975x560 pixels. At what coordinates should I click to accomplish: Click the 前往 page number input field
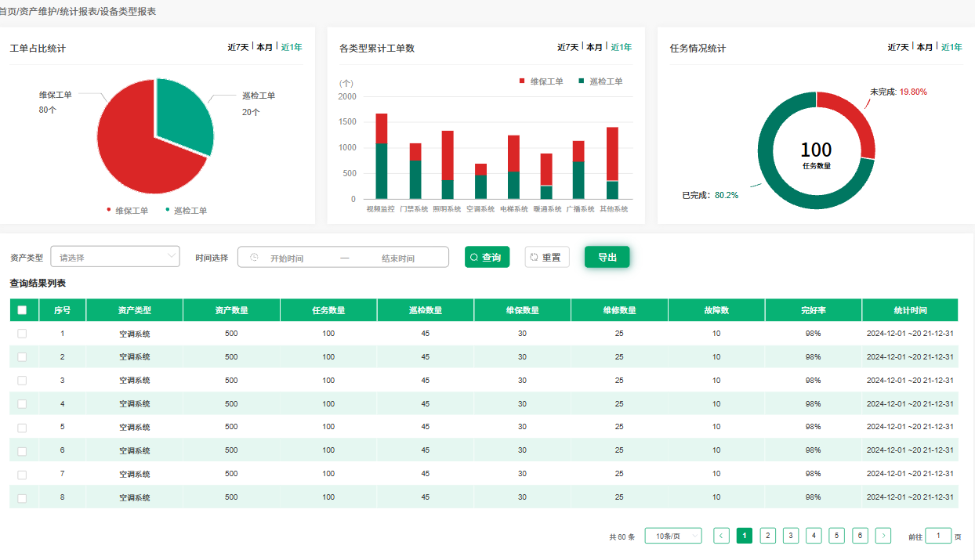pyautogui.click(x=938, y=536)
